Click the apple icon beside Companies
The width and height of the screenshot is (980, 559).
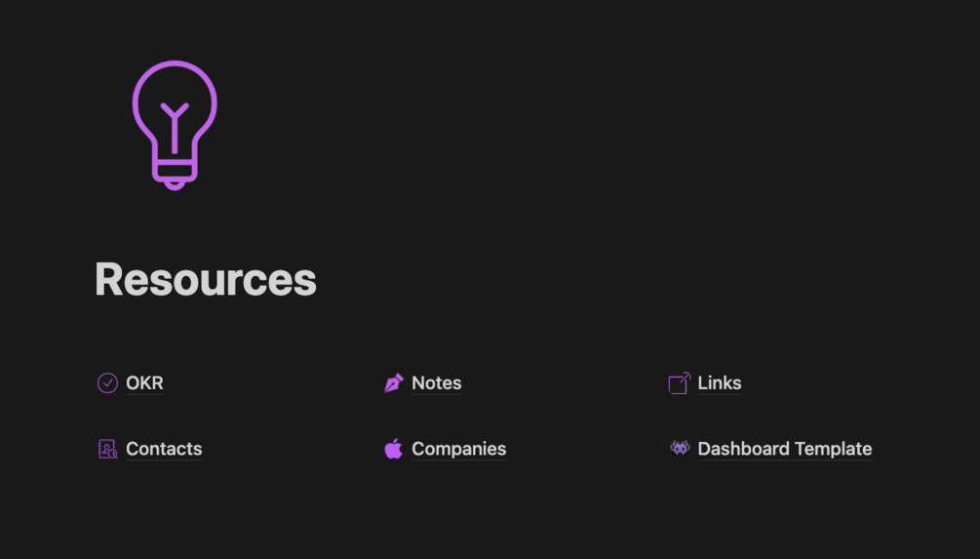393,449
